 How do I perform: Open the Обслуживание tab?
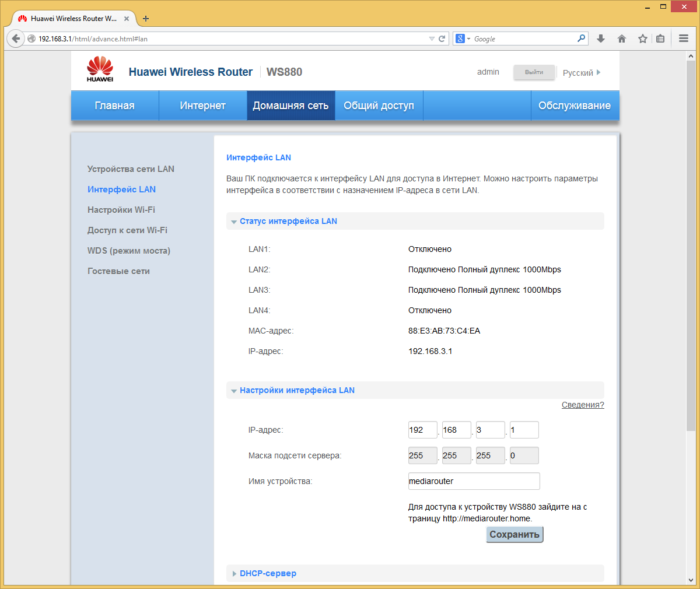[x=575, y=106]
